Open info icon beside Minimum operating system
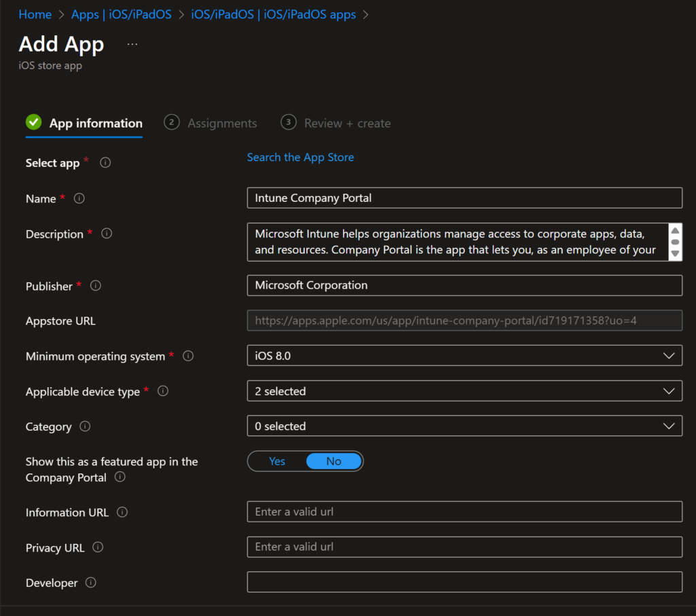The height and width of the screenshot is (616, 696). (188, 356)
